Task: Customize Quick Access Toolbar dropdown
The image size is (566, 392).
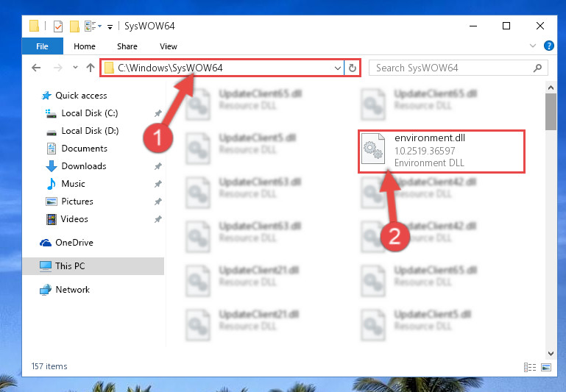Action: point(110,26)
